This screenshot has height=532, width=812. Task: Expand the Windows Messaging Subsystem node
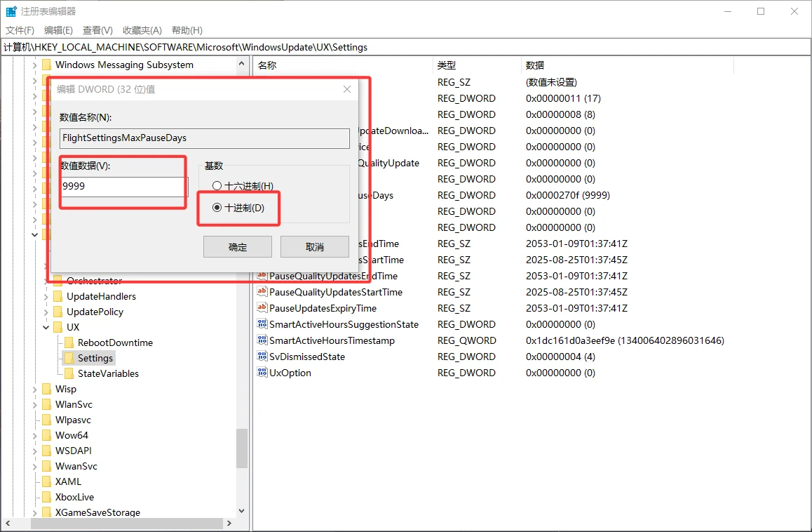coord(34,65)
